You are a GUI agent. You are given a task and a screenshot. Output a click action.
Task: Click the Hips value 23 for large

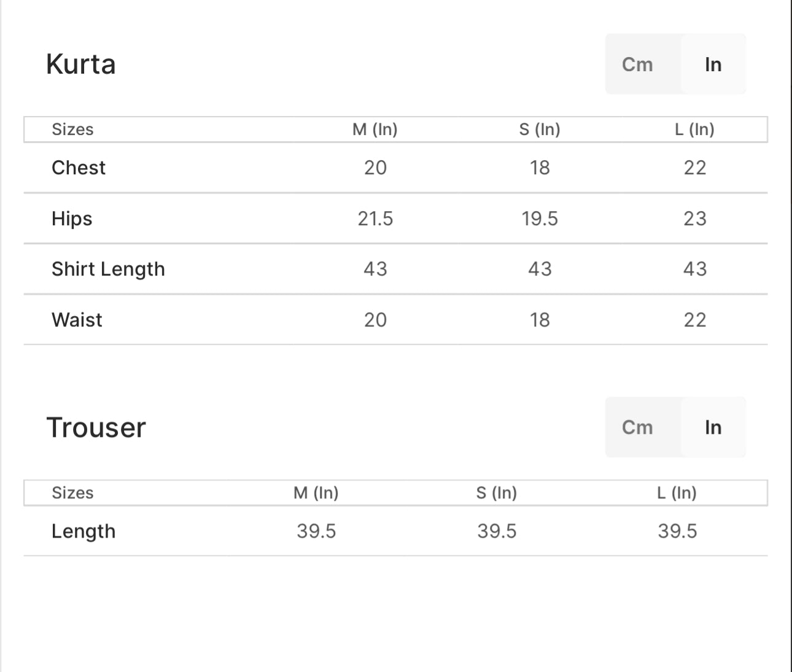click(695, 218)
